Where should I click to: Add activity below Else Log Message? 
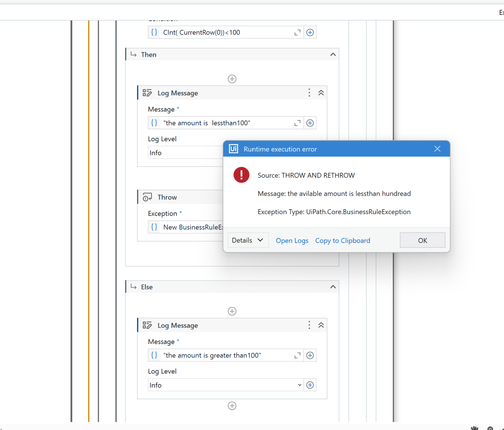232,406
